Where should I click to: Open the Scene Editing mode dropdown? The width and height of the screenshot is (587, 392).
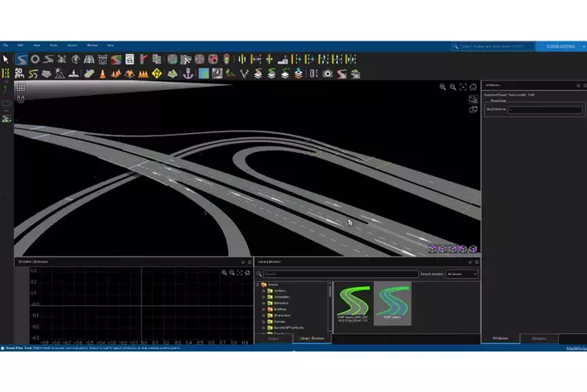[x=564, y=46]
